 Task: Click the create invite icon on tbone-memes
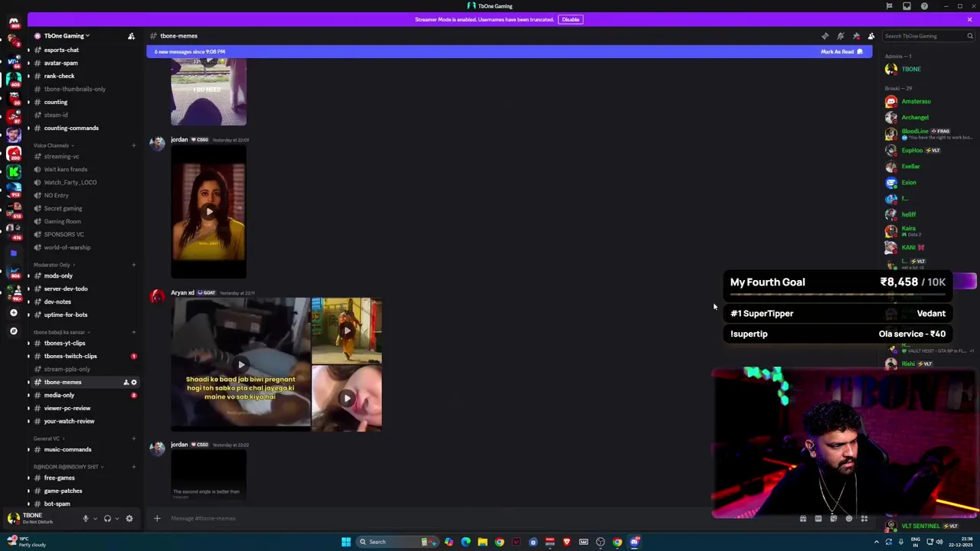click(126, 382)
